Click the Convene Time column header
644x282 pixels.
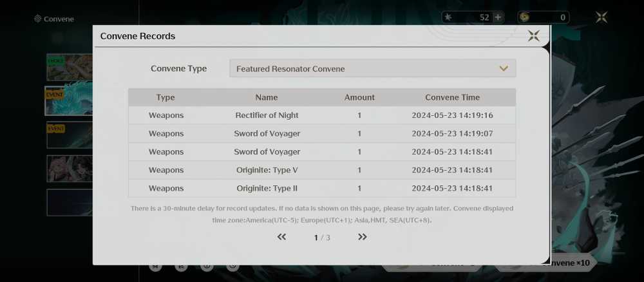point(452,97)
